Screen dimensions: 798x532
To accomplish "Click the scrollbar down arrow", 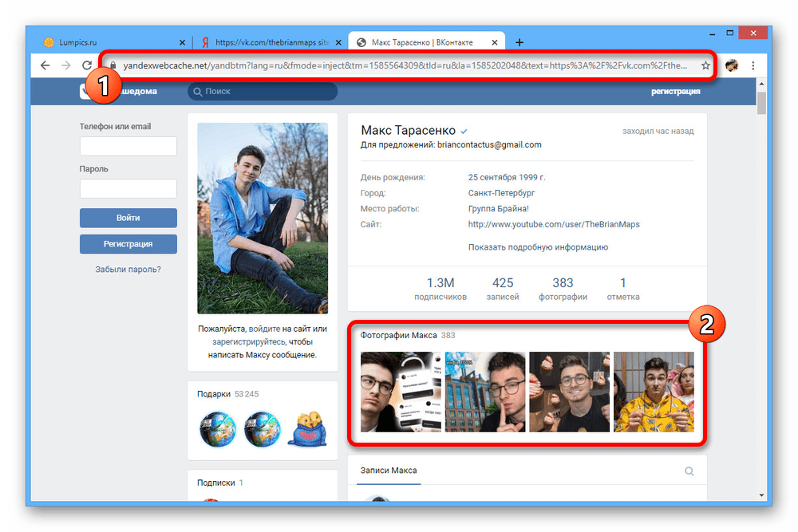I will (761, 495).
